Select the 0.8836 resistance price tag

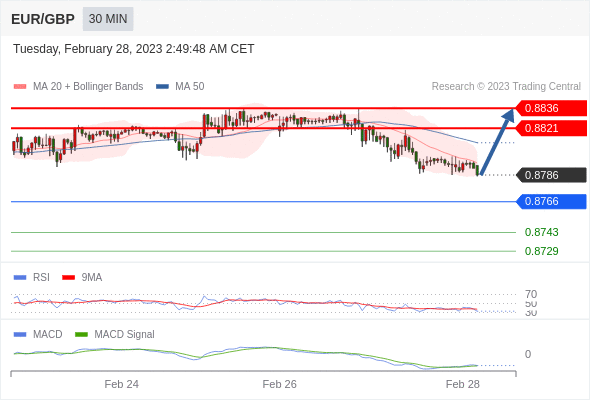coord(551,108)
